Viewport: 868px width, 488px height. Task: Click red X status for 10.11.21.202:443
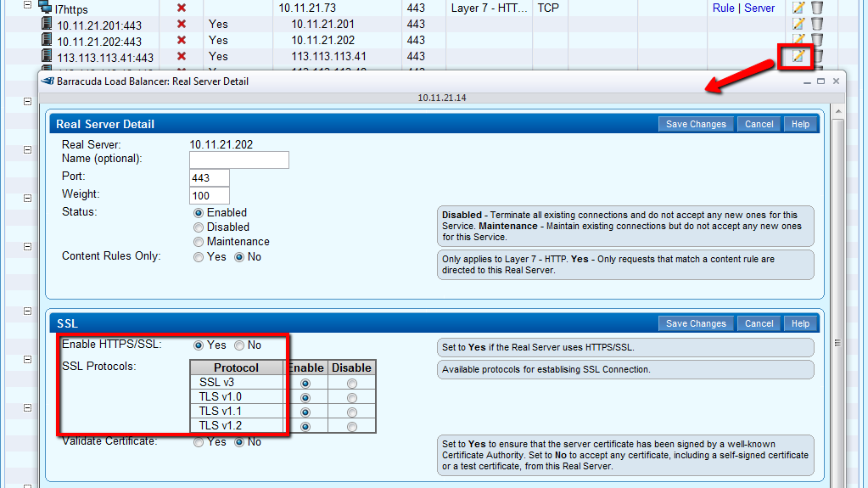click(x=181, y=40)
